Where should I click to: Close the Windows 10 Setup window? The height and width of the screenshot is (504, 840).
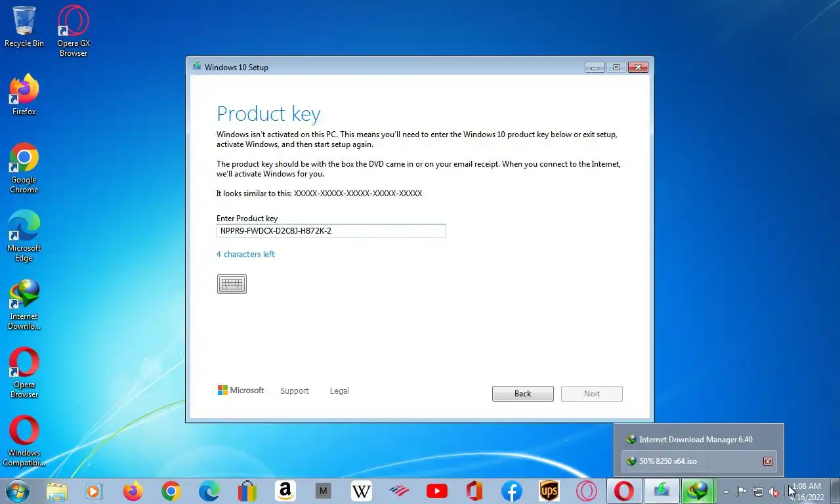639,67
